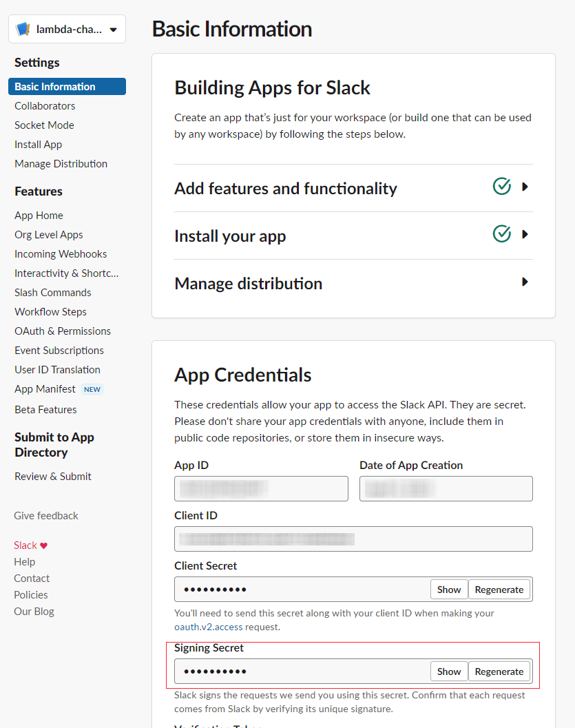The width and height of the screenshot is (575, 728).
Task: Expand the Manage distribution section
Action: click(x=525, y=282)
